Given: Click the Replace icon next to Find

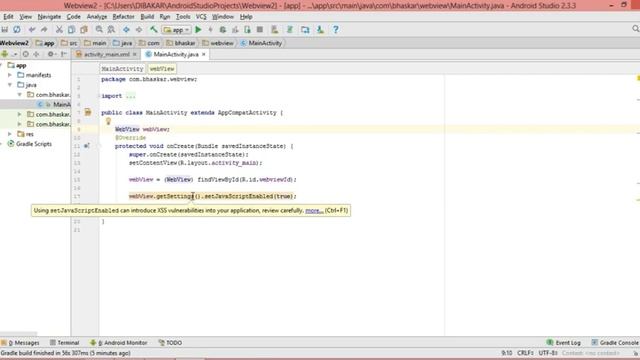Looking at the screenshot, I should click(111, 29).
